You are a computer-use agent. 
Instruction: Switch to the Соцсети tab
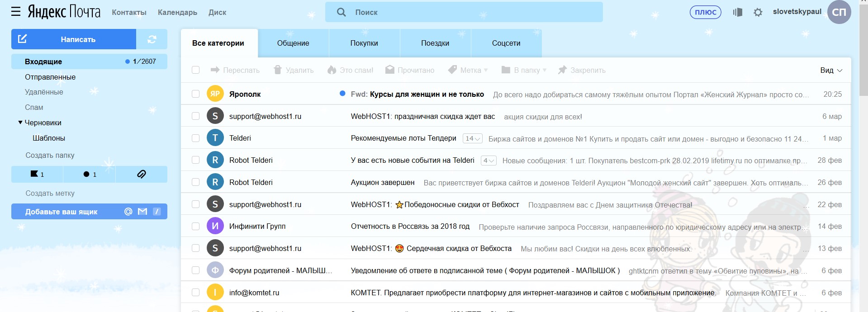tap(506, 43)
